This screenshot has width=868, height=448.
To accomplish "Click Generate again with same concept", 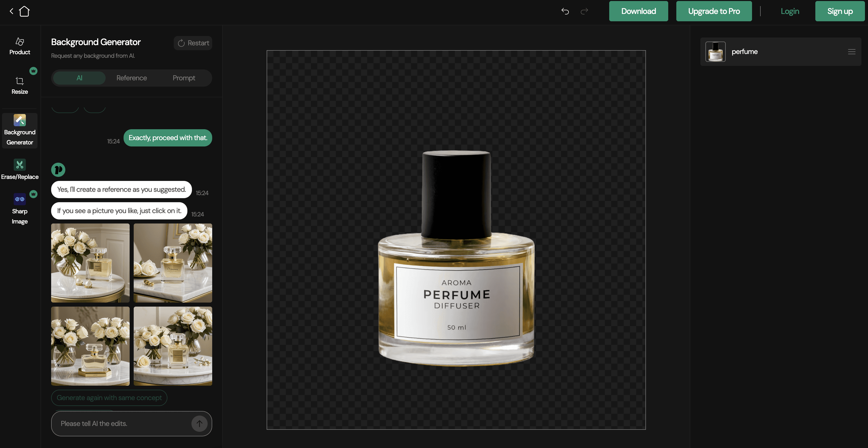I will click(x=109, y=398).
